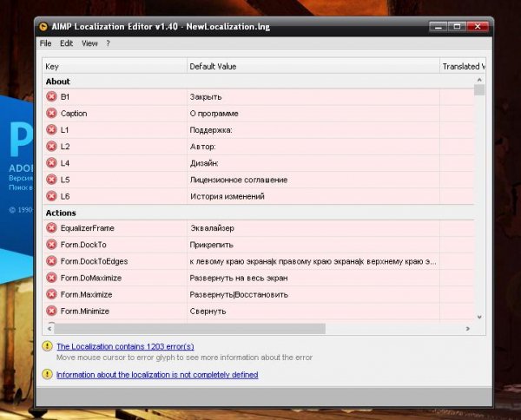This screenshot has height=420, width=521.
Task: Click the default value 'Поддержка:'
Action: click(211, 130)
